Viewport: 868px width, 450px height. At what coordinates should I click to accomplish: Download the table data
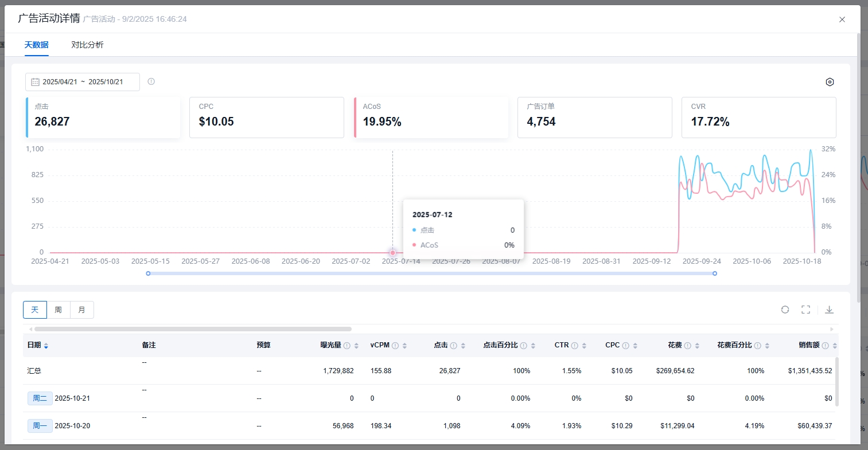point(829,310)
